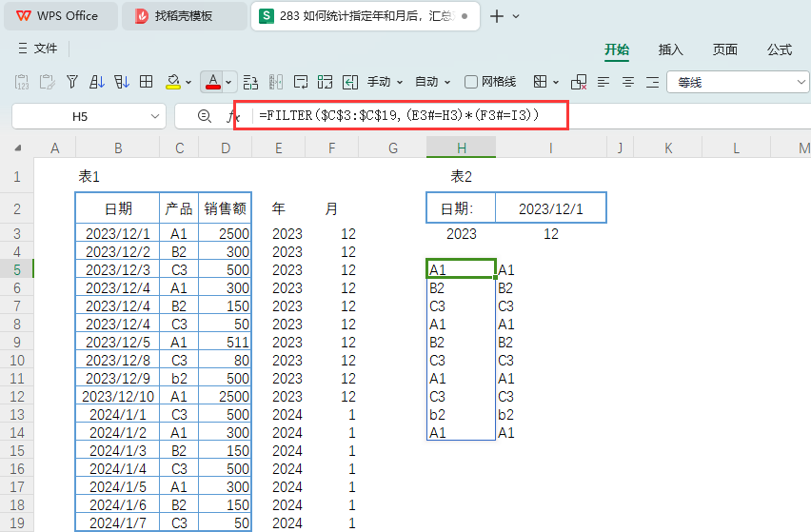Select the cell with date 2024/1/7
811x532 pixels.
coord(117,523)
